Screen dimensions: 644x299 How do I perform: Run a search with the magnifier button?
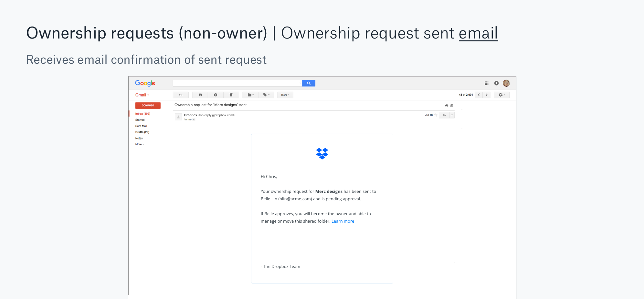tap(308, 83)
